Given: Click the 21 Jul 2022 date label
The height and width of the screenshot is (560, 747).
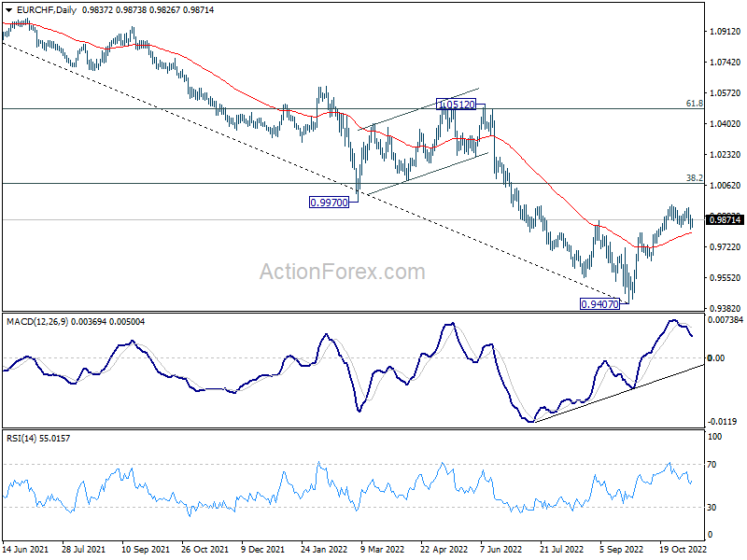Looking at the screenshot, I should (562, 550).
